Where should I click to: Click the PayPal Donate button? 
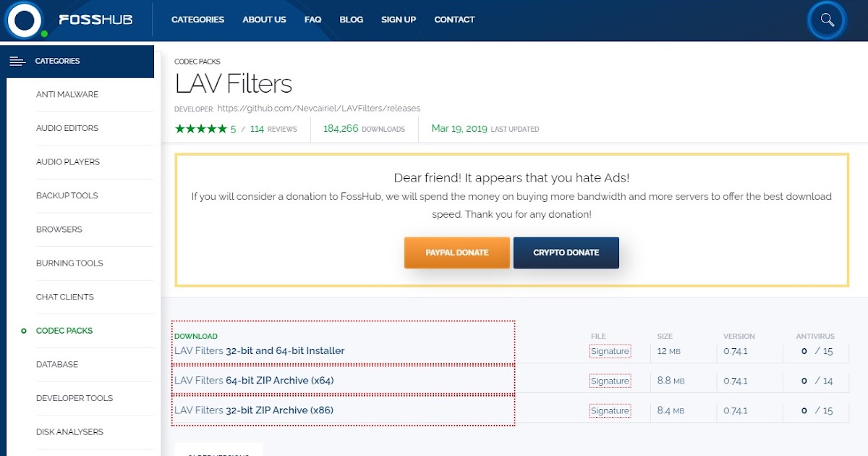pyautogui.click(x=457, y=253)
